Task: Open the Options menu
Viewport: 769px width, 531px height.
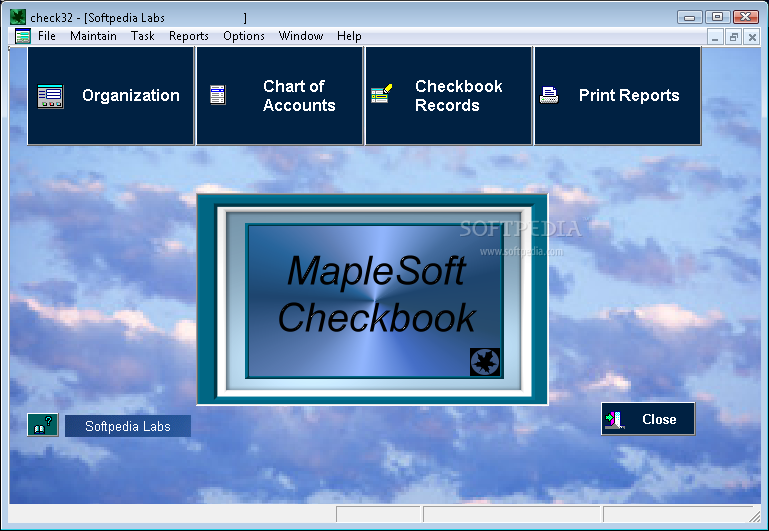Action: pos(244,36)
